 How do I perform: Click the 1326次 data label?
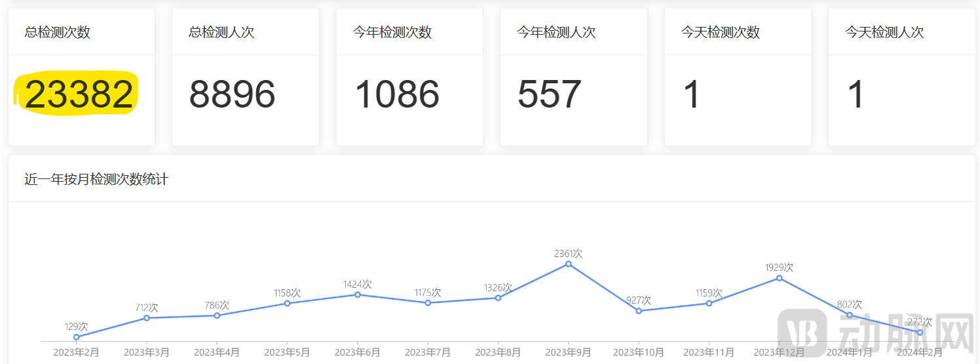point(499,287)
